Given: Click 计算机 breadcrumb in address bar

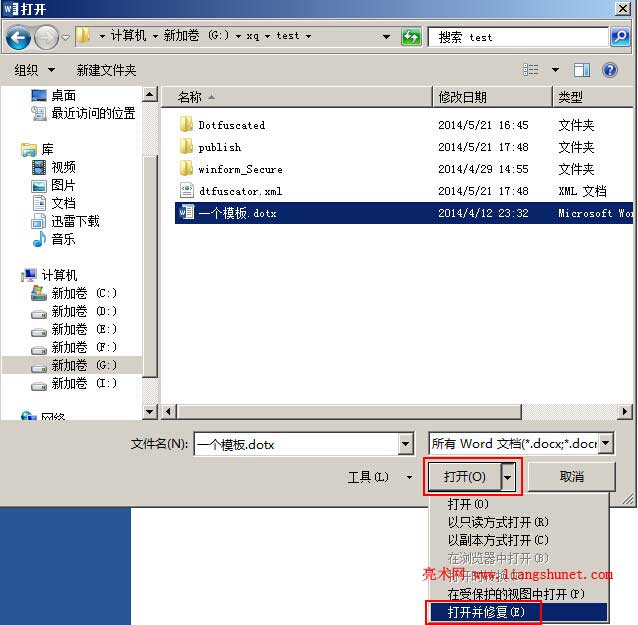Looking at the screenshot, I should click(128, 36).
